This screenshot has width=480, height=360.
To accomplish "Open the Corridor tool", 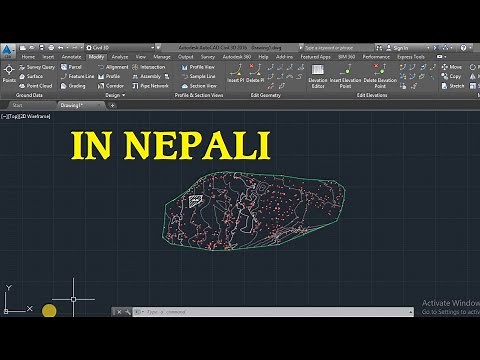I will 111,86.
